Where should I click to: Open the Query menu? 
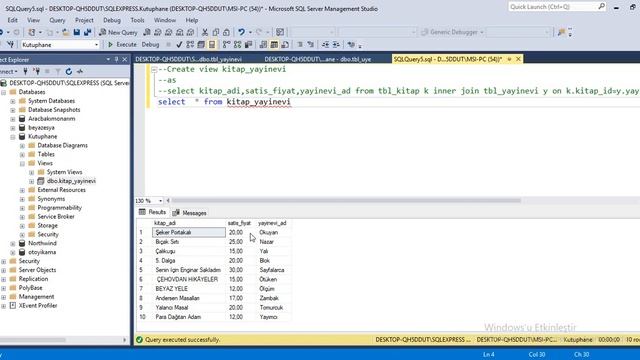(57, 20)
